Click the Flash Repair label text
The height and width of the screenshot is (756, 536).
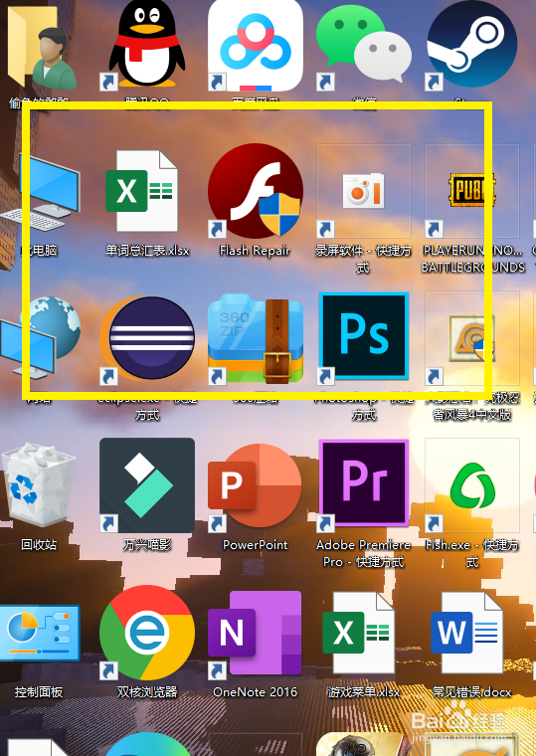coord(255,251)
